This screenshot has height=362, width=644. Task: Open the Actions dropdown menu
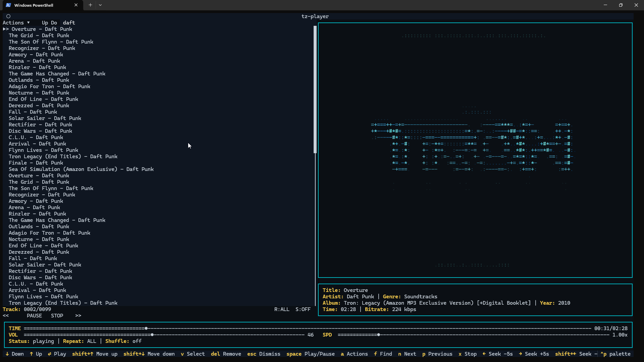coord(16,23)
